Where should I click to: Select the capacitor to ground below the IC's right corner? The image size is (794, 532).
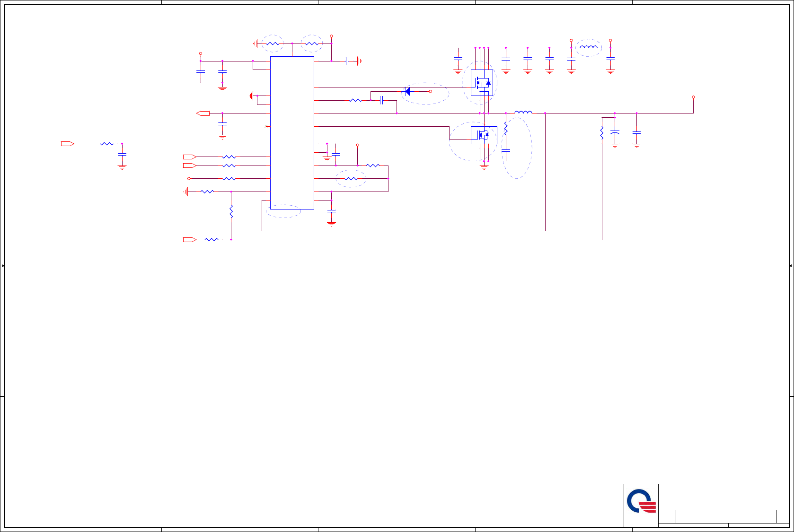coord(332,211)
